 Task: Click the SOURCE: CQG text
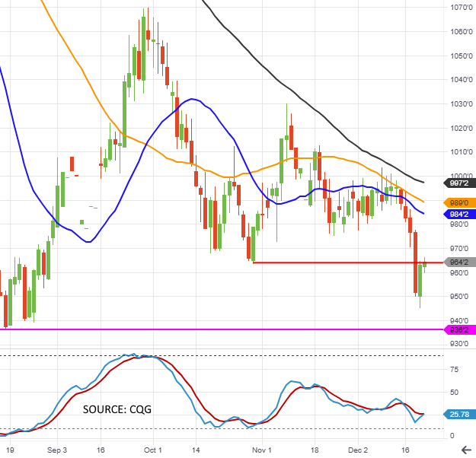[117, 409]
